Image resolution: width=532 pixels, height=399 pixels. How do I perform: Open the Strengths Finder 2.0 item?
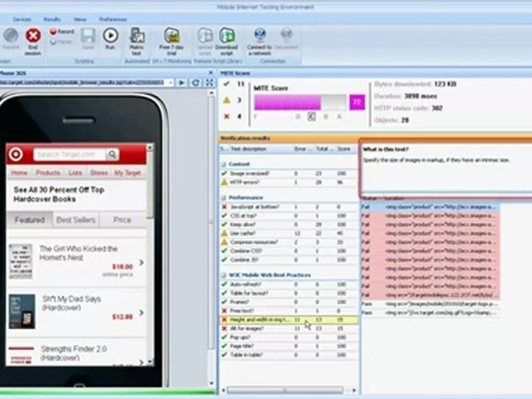[76, 352]
